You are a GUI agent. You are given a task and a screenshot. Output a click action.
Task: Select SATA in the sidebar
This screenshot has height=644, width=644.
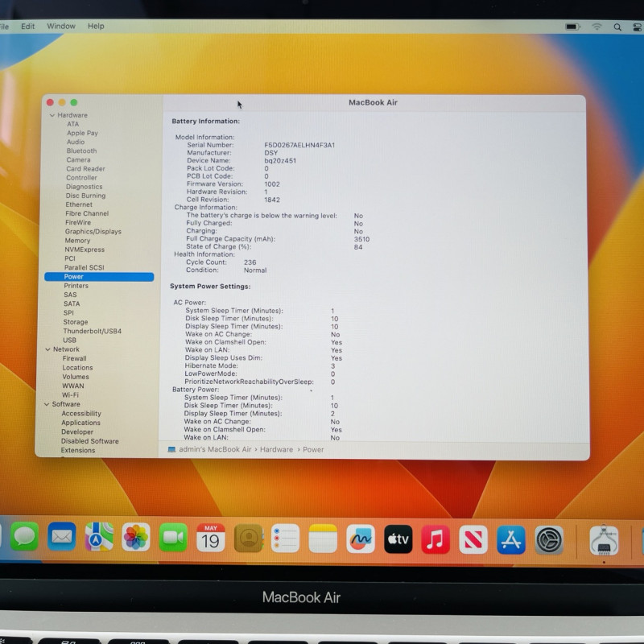(72, 304)
